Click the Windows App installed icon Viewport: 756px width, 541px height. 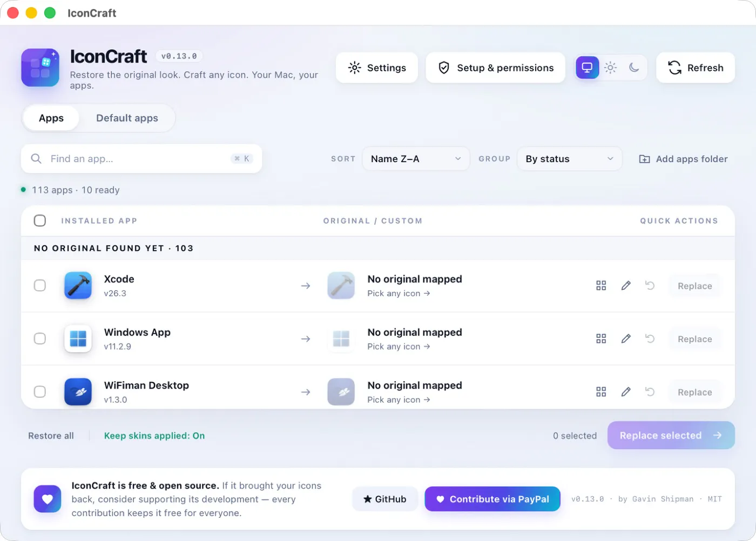tap(78, 339)
